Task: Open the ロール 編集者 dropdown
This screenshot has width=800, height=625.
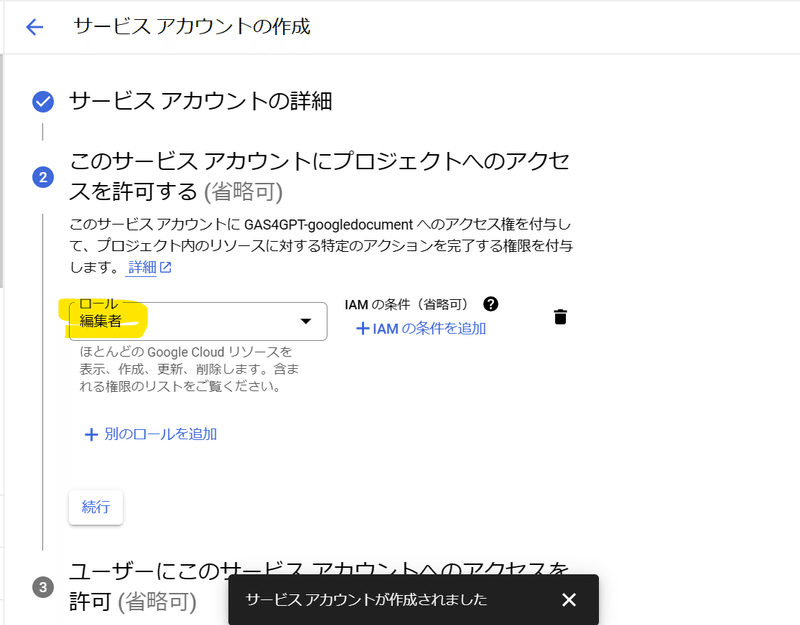Action: pyautogui.click(x=198, y=321)
